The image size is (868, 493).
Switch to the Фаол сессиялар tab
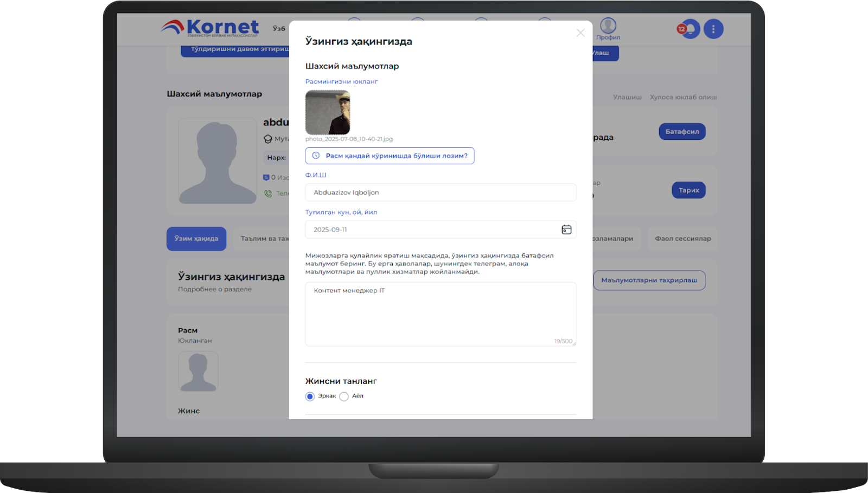(x=682, y=239)
